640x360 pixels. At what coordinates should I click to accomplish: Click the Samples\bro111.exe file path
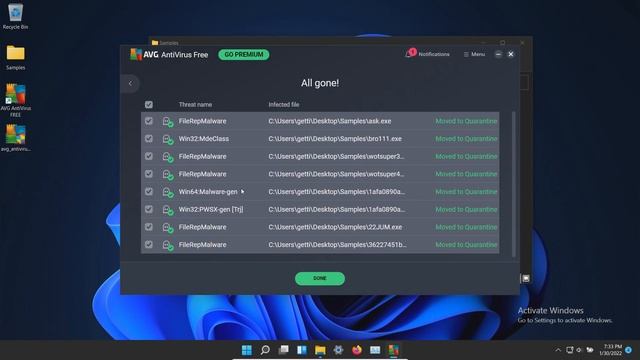click(x=335, y=139)
